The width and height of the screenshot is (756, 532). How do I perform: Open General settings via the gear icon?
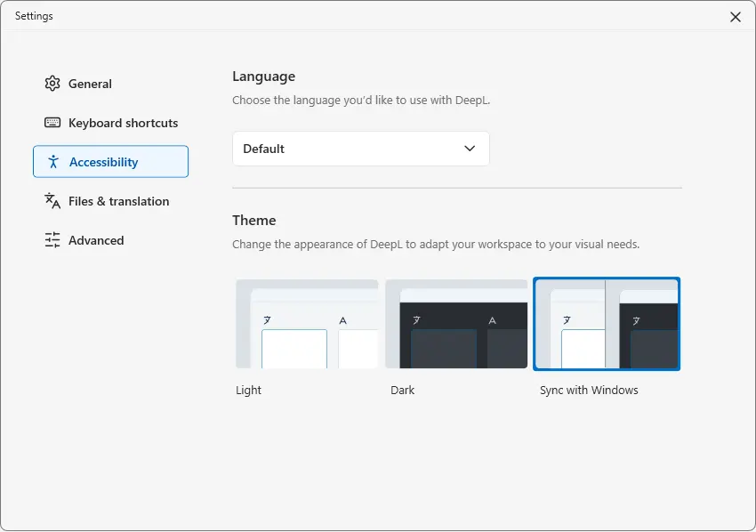click(x=52, y=84)
